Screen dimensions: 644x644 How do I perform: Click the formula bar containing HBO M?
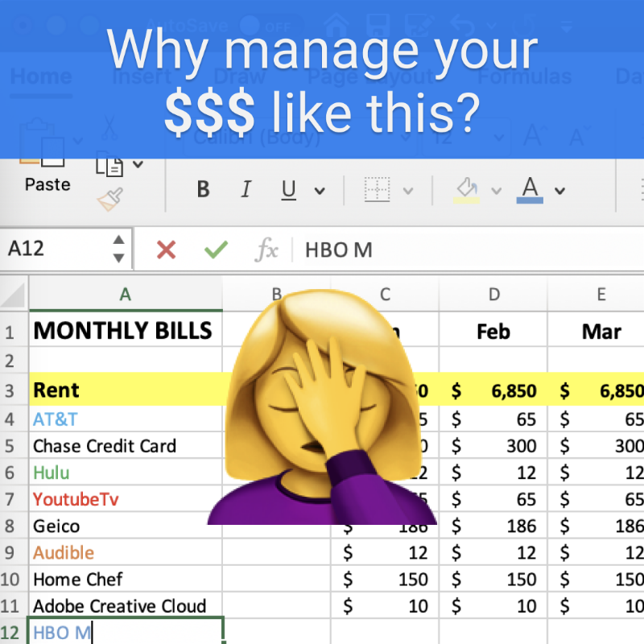click(x=469, y=250)
